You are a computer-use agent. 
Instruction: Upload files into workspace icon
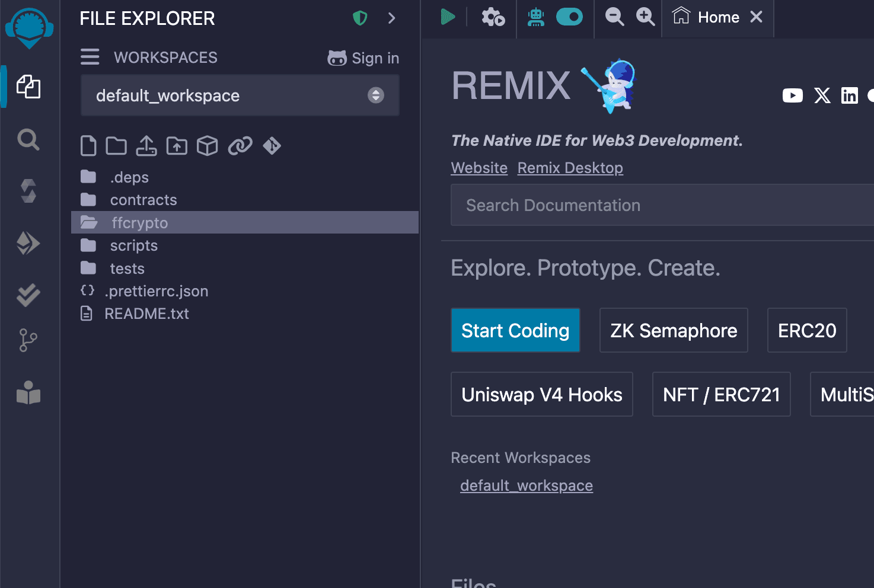tap(146, 145)
